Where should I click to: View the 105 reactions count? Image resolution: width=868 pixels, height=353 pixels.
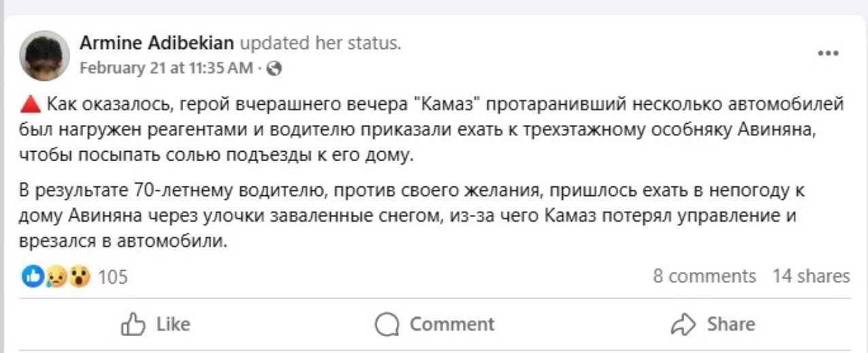(113, 277)
